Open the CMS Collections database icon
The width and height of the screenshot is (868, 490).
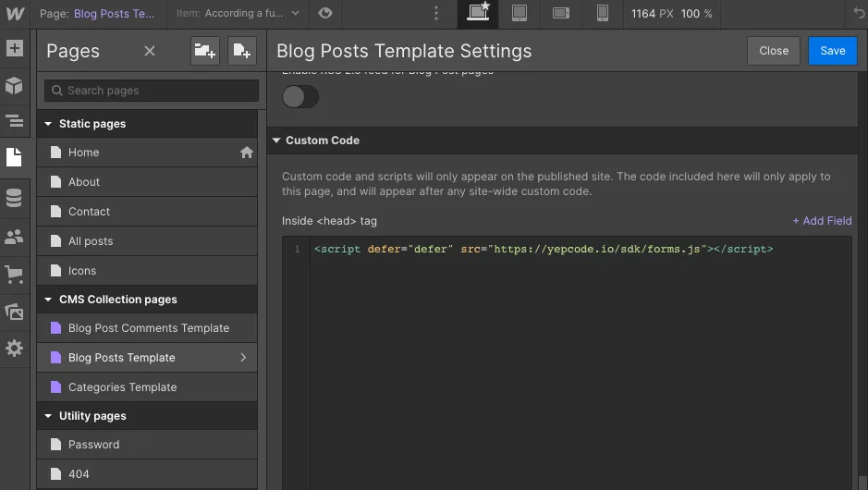tap(14, 198)
